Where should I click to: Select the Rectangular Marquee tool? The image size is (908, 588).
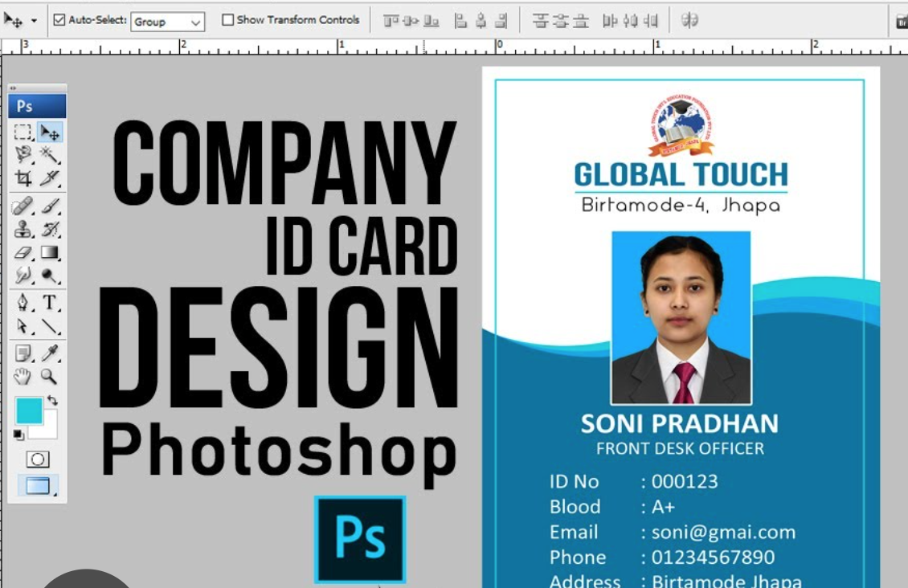coord(22,132)
